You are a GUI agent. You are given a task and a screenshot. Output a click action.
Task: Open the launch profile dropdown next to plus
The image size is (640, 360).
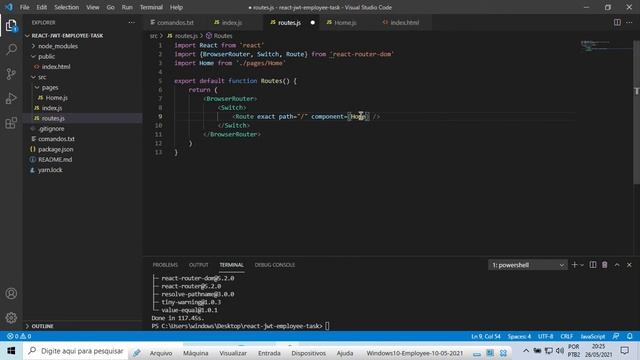582,265
